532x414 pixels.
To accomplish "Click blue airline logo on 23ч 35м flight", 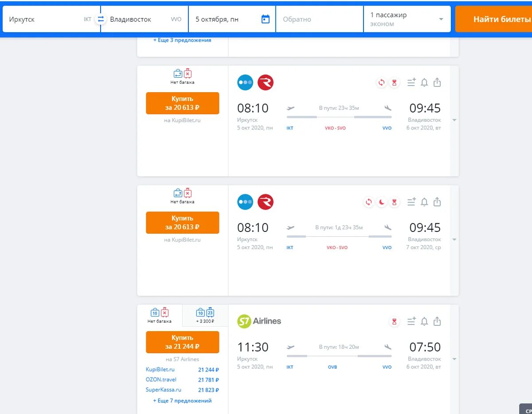I will click(245, 82).
